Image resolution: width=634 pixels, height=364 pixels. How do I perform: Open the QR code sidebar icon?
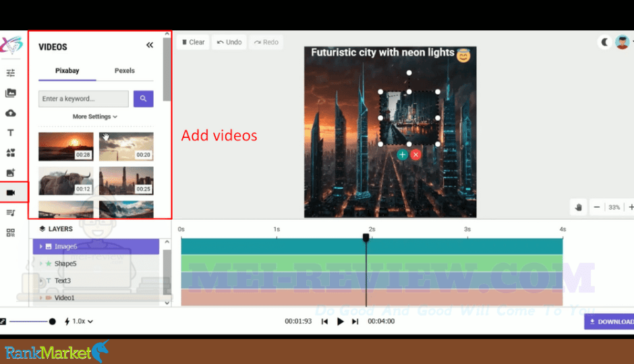click(x=11, y=233)
